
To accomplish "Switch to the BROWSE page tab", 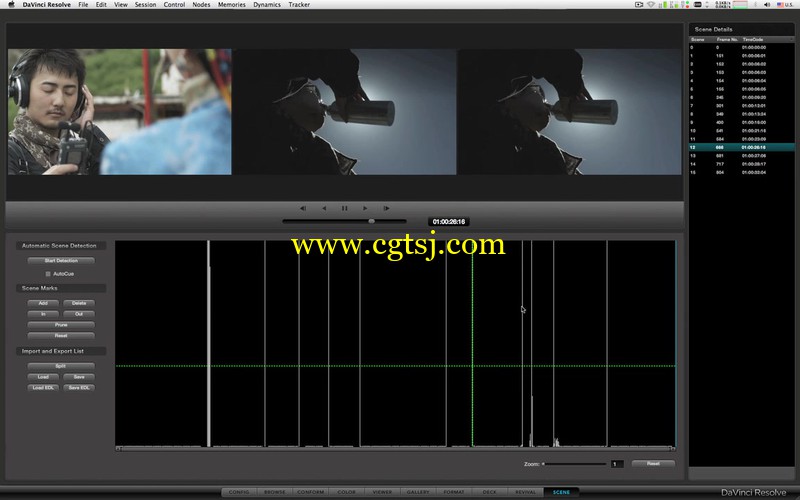I will pyautogui.click(x=274, y=492).
